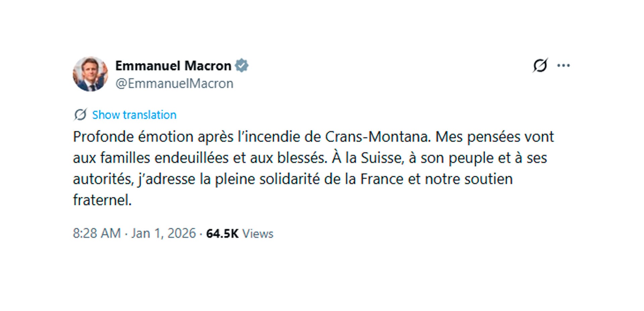Click the Emmanuel Macron display name
The image size is (644, 311).
[x=171, y=65]
